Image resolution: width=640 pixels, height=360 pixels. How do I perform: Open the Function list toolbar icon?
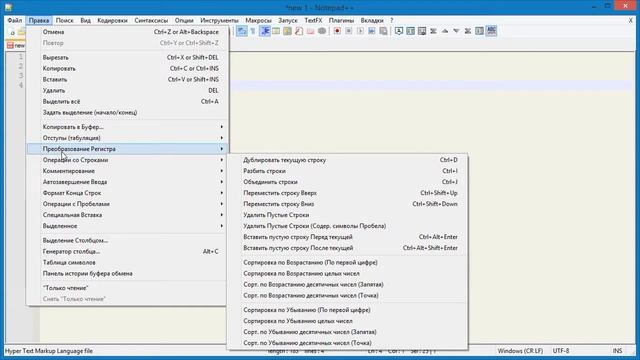coord(299,31)
